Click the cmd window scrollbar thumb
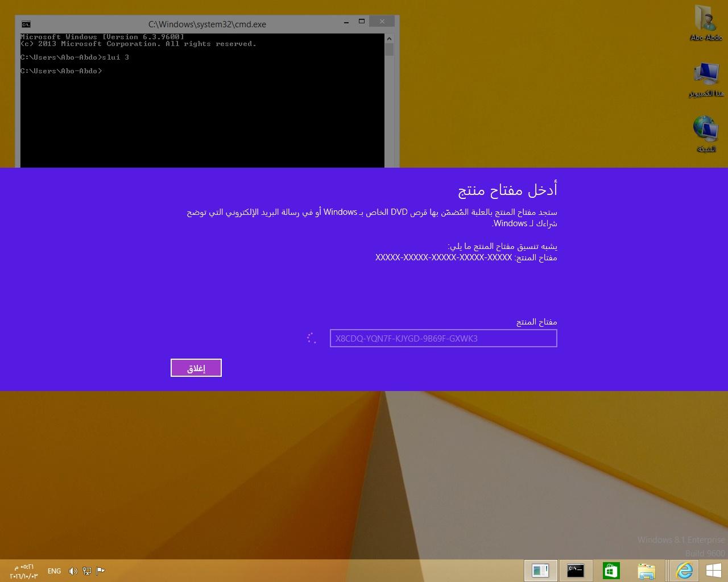The height and width of the screenshot is (582, 728). point(389,49)
